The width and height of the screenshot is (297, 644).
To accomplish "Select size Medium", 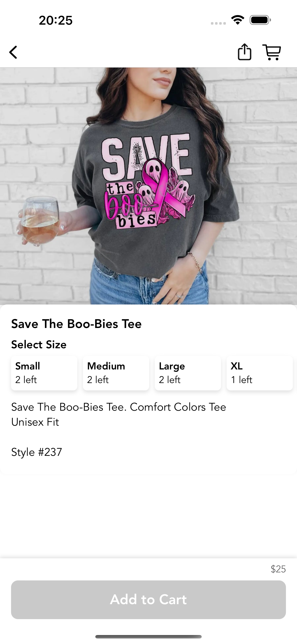I will pos(116,373).
